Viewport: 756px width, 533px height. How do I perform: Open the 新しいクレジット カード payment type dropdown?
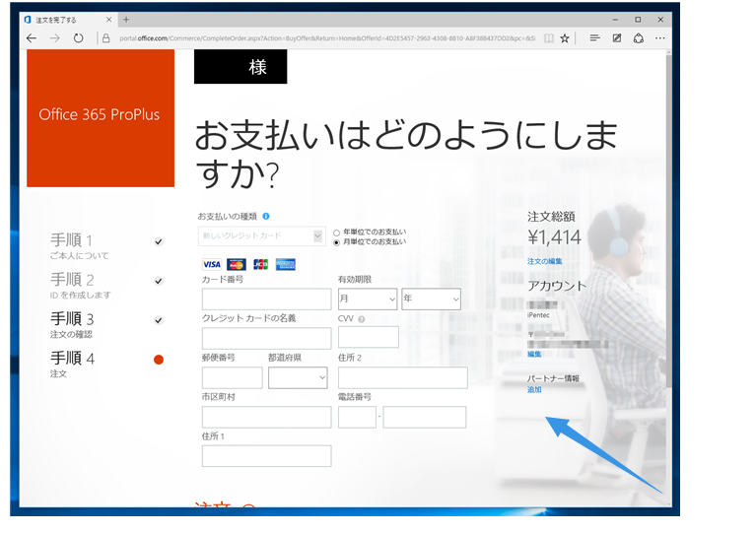[x=262, y=236]
